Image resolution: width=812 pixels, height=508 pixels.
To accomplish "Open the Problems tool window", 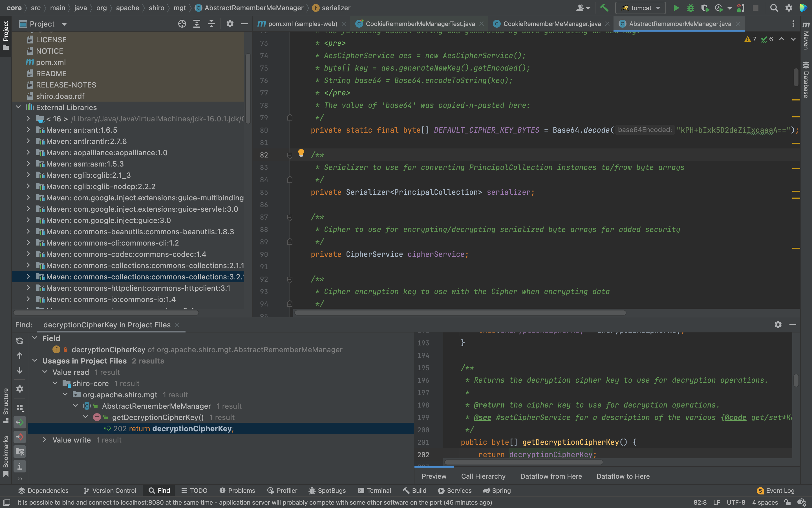I will click(x=237, y=491).
